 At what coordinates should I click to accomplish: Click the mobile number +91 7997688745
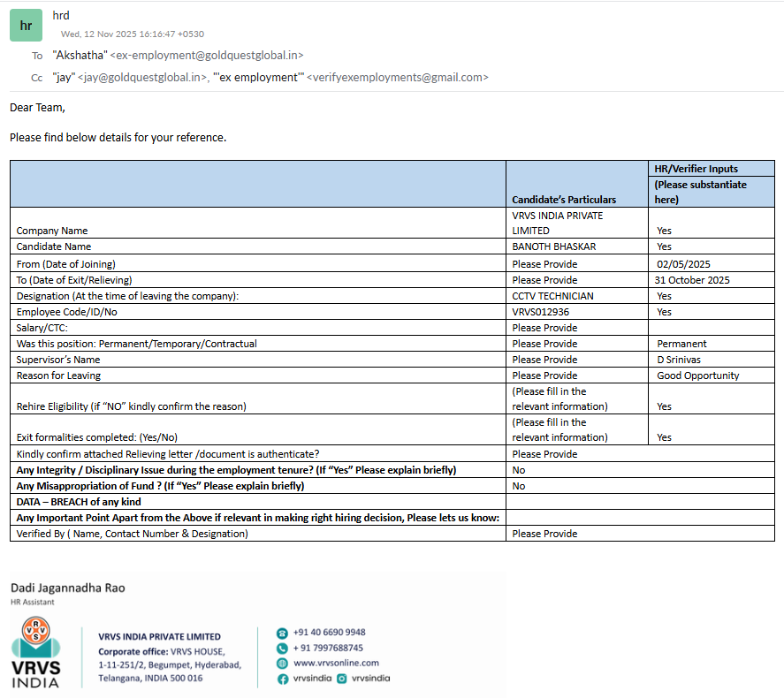tap(328, 648)
